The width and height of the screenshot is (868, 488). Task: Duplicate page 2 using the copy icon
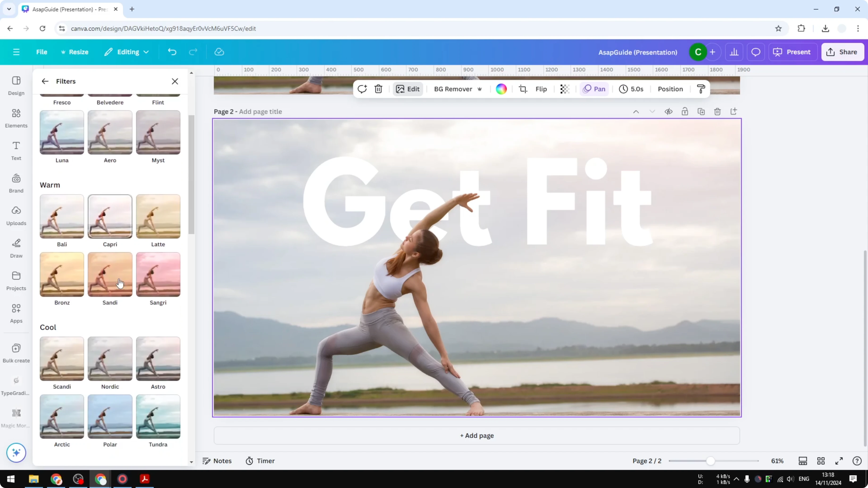pyautogui.click(x=701, y=112)
